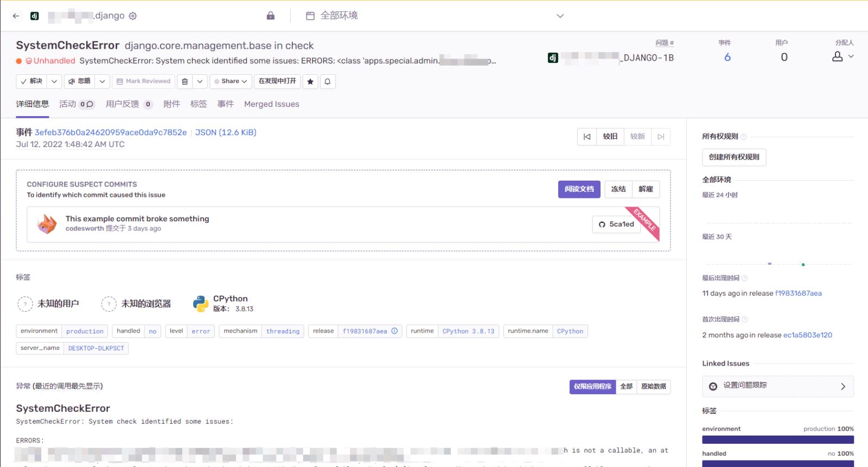Click the bell subscribe icon

[x=328, y=81]
